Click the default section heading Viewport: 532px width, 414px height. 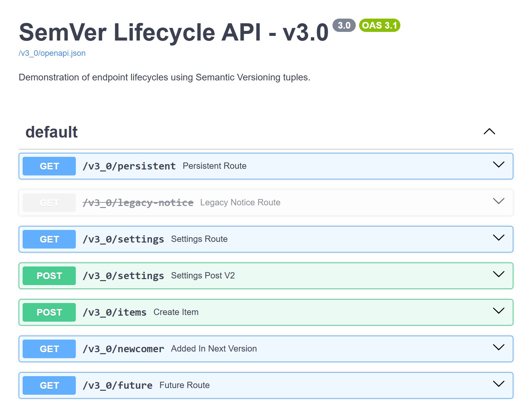52,132
